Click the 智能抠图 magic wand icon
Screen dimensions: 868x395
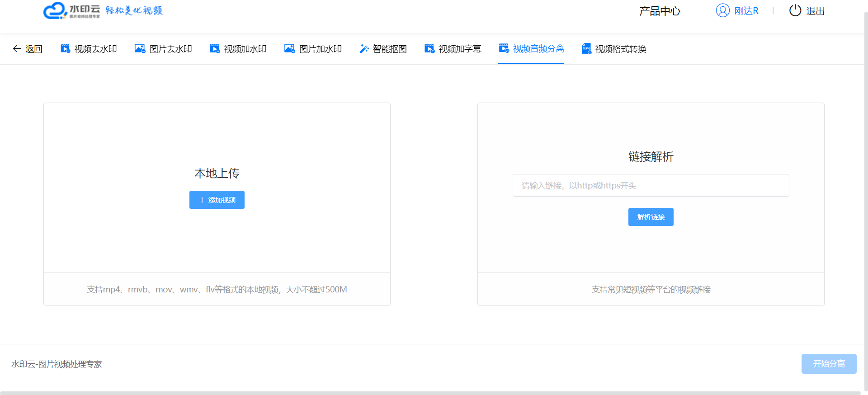tap(364, 49)
